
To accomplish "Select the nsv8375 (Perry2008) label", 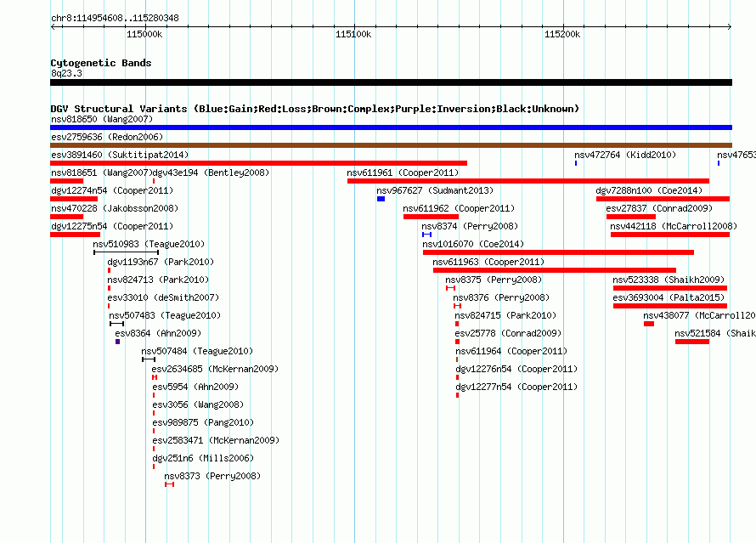I will point(494,280).
